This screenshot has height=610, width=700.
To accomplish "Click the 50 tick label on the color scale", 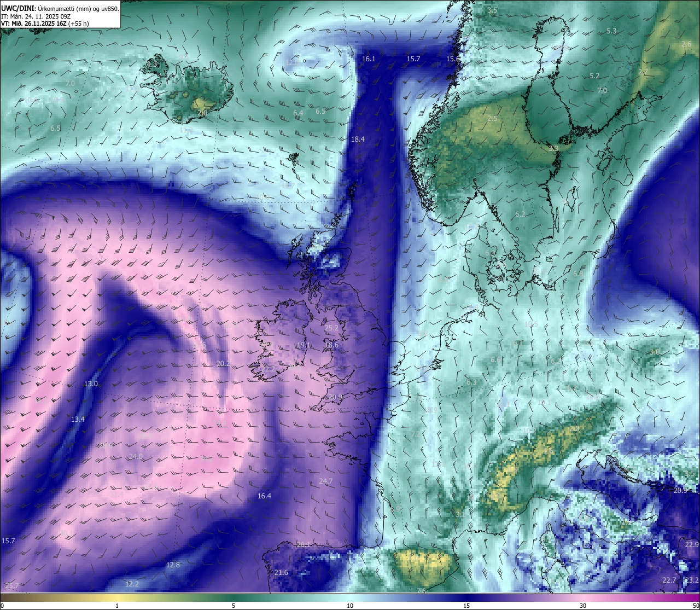I will pyautogui.click(x=696, y=606).
